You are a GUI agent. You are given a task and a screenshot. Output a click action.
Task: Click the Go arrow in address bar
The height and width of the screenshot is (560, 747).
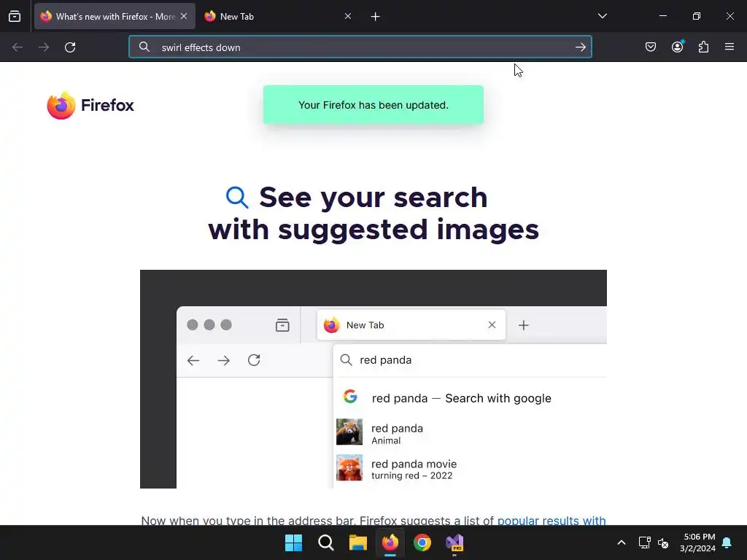pos(580,47)
